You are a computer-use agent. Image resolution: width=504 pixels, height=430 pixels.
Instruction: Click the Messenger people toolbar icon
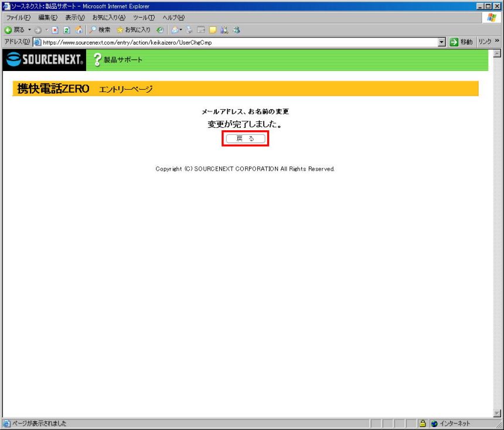coord(224,31)
